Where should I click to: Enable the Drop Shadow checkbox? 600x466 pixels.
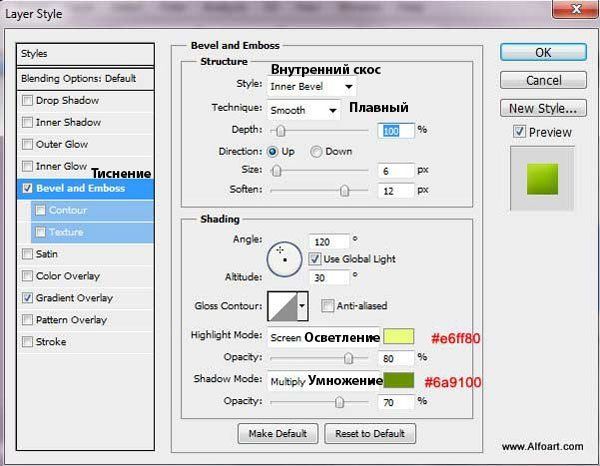click(x=27, y=101)
